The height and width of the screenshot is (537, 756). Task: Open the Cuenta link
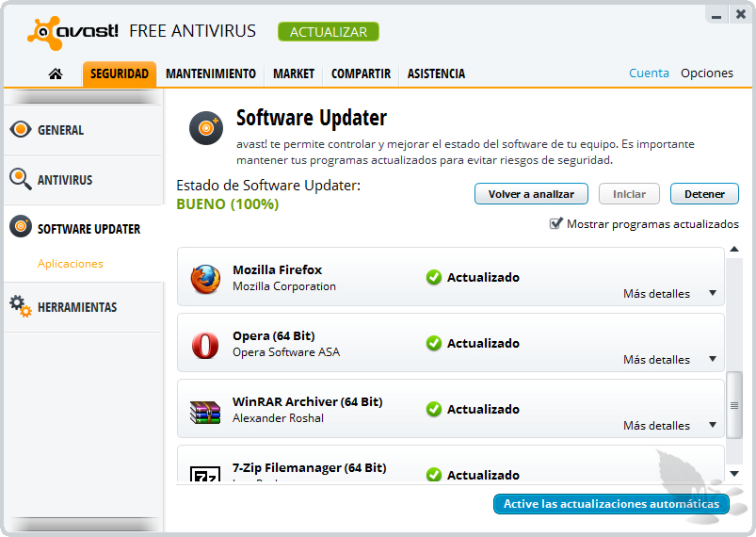(649, 73)
